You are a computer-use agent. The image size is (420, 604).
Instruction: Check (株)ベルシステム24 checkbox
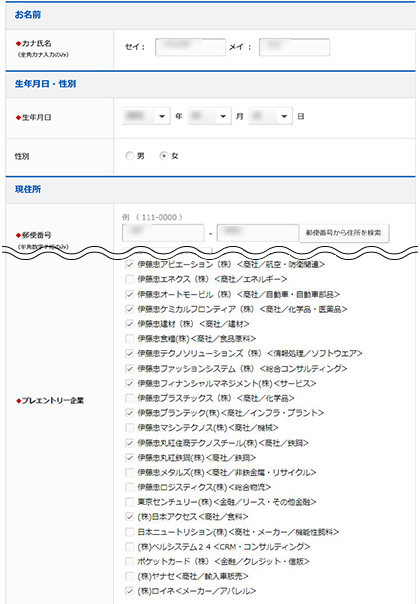tap(130, 547)
